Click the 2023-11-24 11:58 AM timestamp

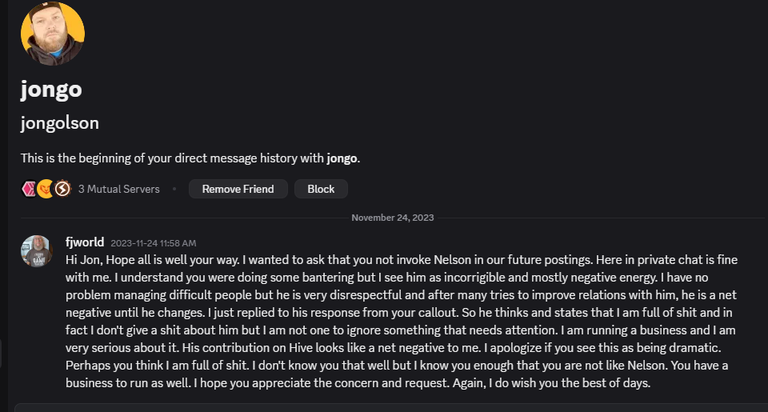click(153, 243)
